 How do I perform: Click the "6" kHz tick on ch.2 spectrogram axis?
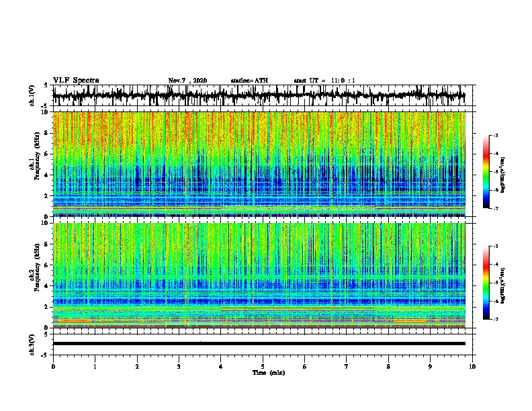(x=47, y=265)
